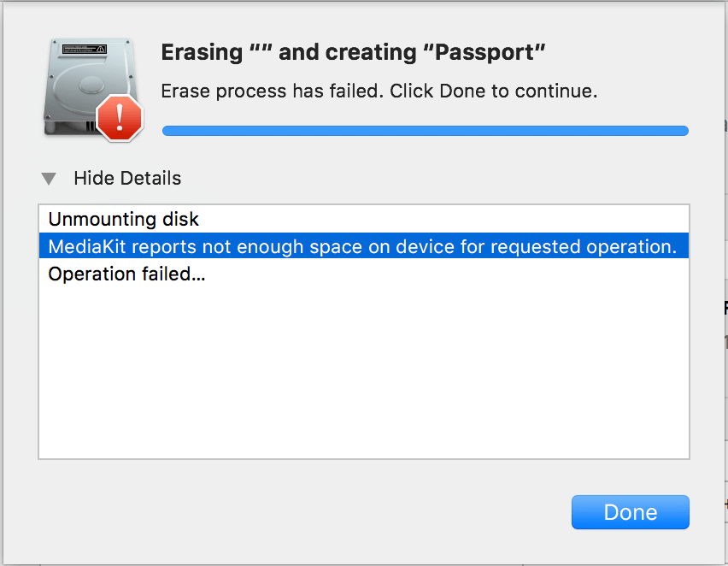Viewport: 728px width, 566px height.
Task: Click the red error alert badge
Action: (x=120, y=118)
